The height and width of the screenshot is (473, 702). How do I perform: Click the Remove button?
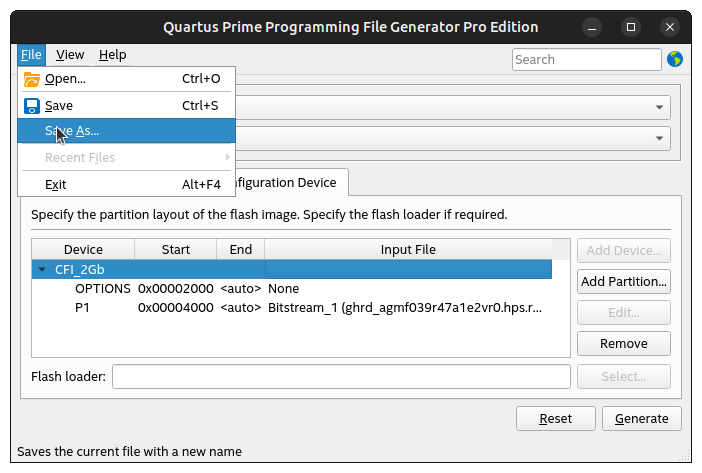pyautogui.click(x=623, y=343)
